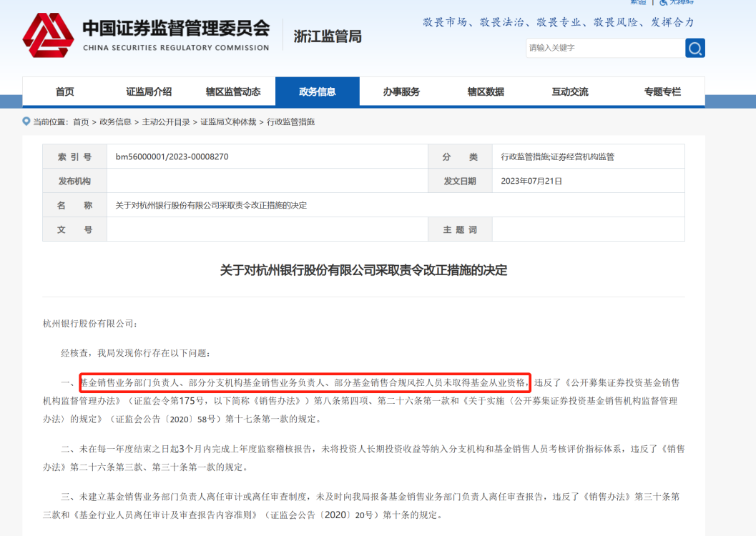
Task: Click the breadcrumb location pin icon
Action: click(25, 121)
